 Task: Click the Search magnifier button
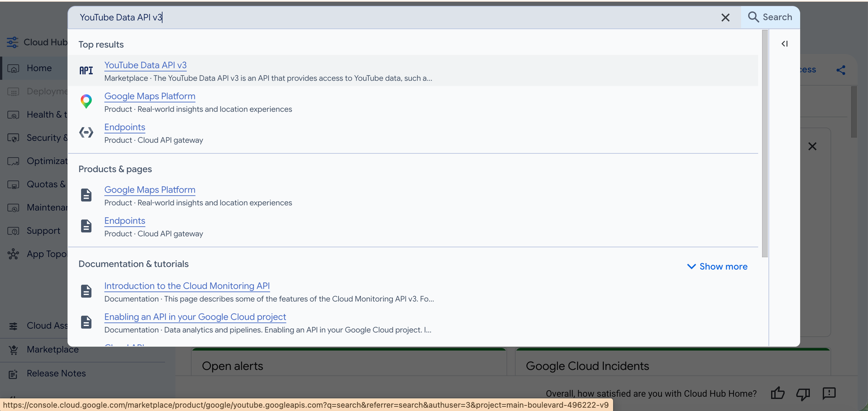(770, 17)
